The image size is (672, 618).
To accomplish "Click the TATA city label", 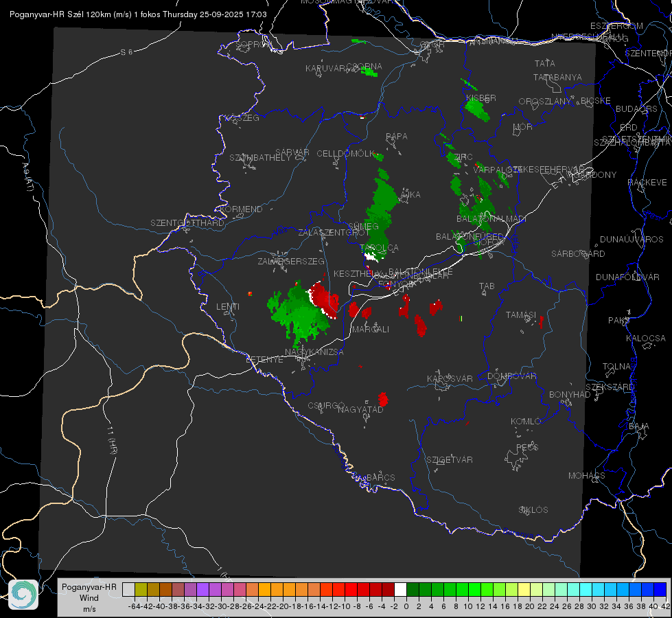I will click(545, 63).
